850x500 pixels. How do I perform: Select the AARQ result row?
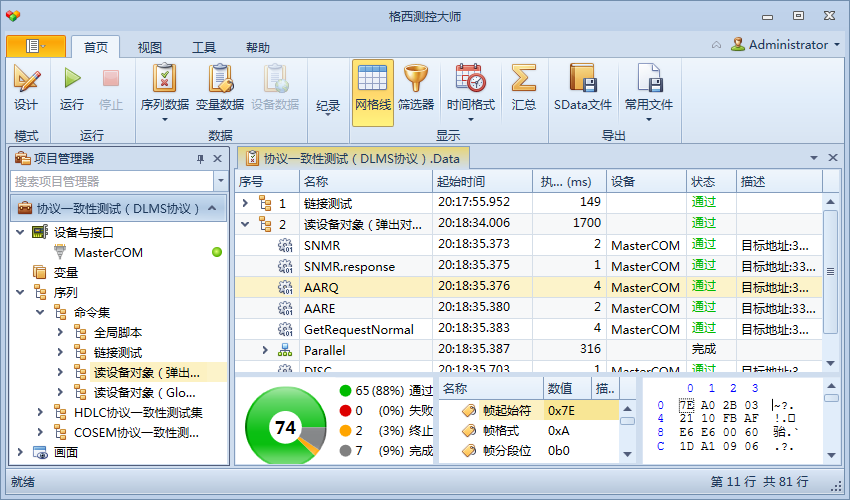[x=529, y=287]
